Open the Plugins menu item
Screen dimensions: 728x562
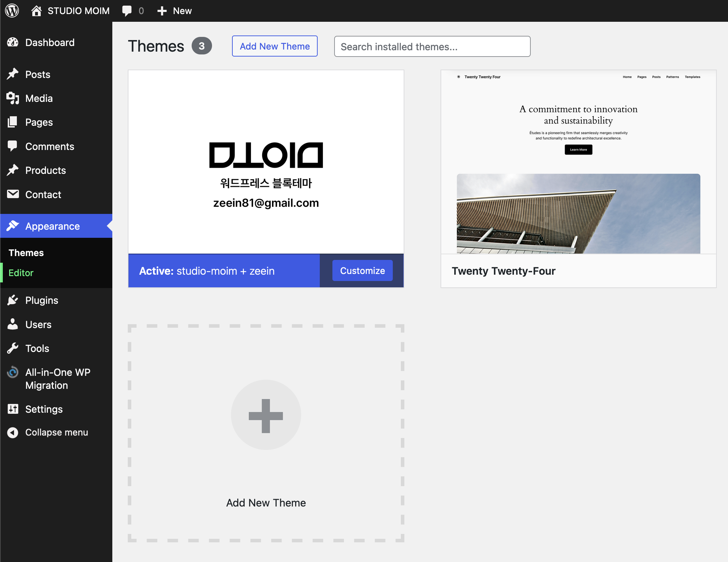[56, 300]
